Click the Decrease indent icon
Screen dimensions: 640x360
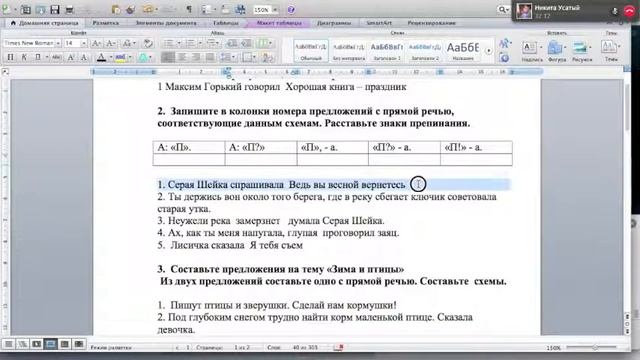[x=232, y=43]
